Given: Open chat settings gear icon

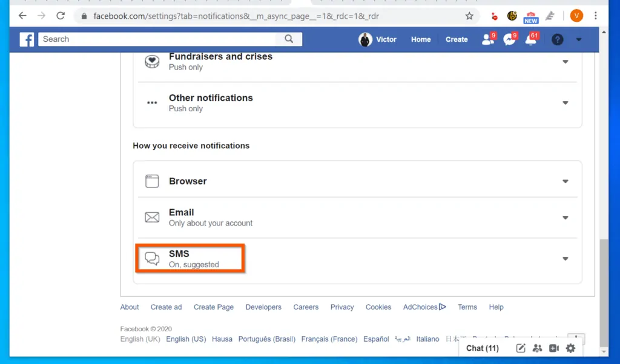Looking at the screenshot, I should [x=570, y=348].
